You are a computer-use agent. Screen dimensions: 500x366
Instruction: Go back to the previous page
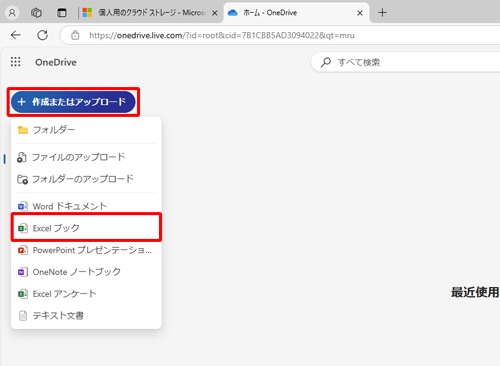pos(16,35)
